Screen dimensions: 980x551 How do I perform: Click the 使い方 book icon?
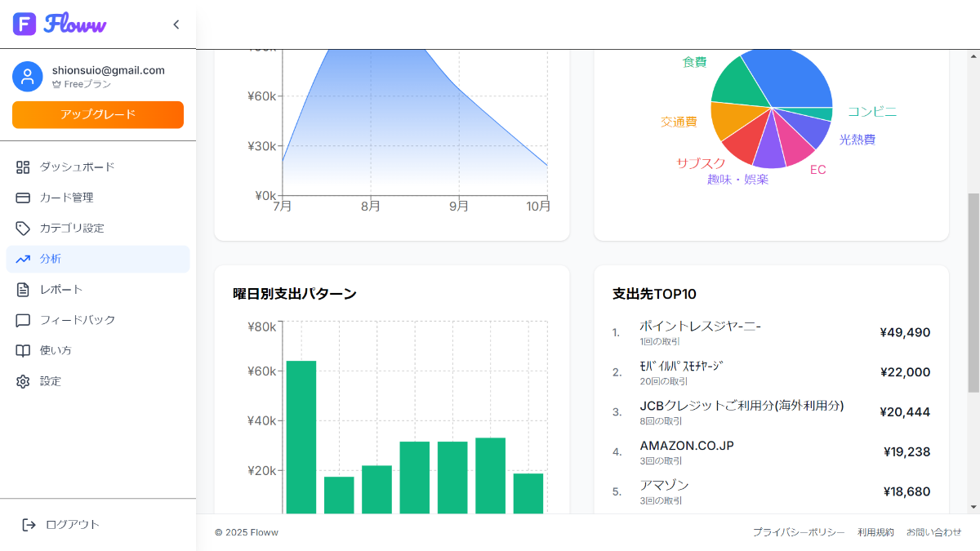pos(23,351)
